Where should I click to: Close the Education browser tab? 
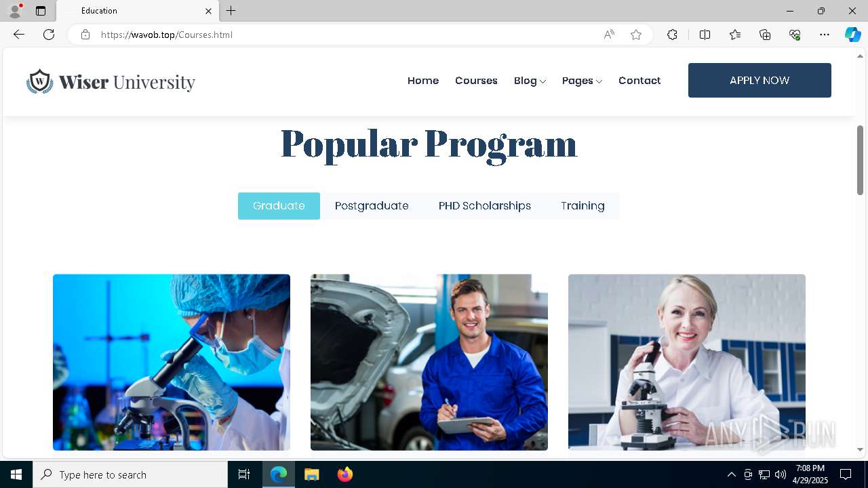coord(208,11)
